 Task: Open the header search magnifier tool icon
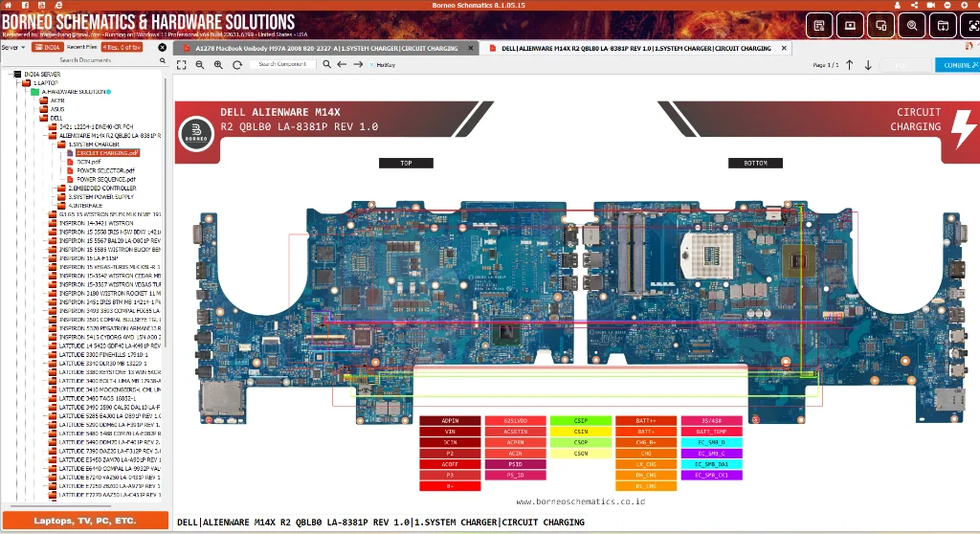[912, 26]
